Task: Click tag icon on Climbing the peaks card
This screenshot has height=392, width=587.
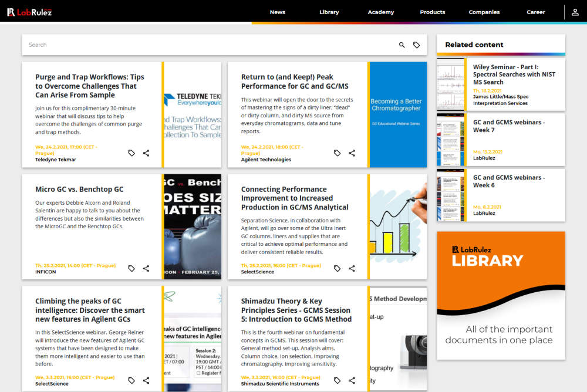Action: click(131, 380)
